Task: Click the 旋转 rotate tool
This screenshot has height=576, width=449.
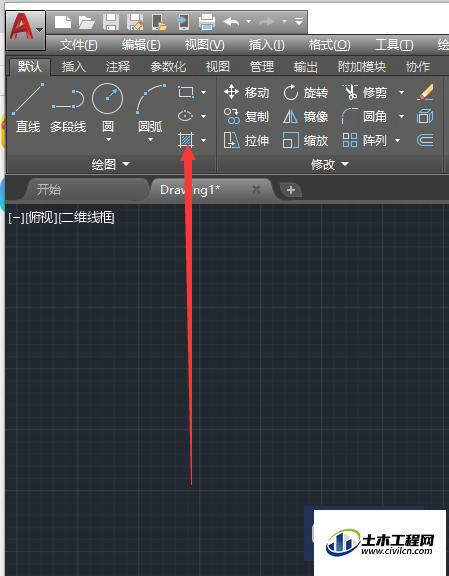Action: click(305, 92)
